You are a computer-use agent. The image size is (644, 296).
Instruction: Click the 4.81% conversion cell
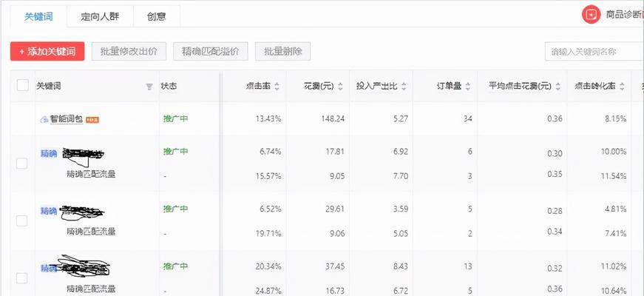point(615,209)
